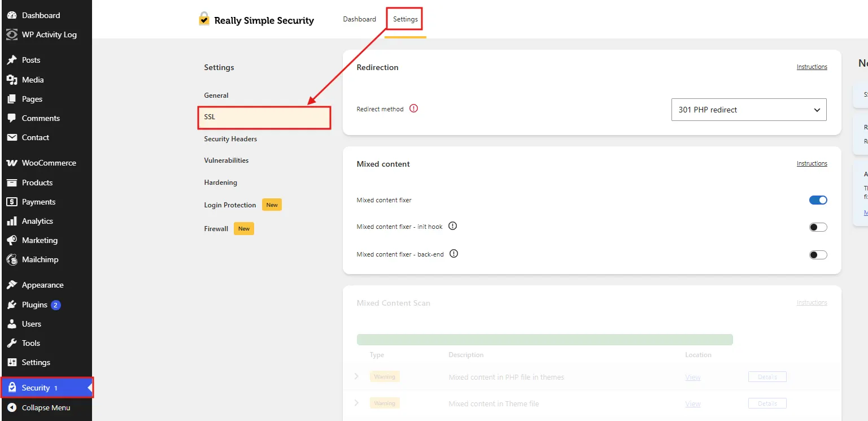Image resolution: width=868 pixels, height=421 pixels.
Task: Click the WordPress Settings sliders icon
Action: [11, 362]
